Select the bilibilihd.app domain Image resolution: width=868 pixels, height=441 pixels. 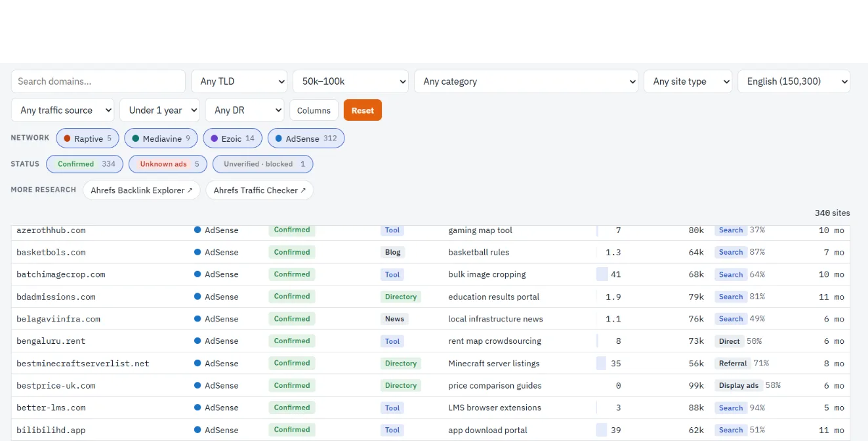pos(51,430)
